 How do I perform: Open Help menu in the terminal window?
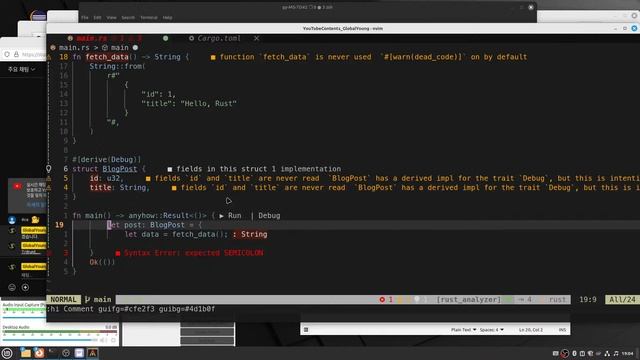click(x=167, y=18)
